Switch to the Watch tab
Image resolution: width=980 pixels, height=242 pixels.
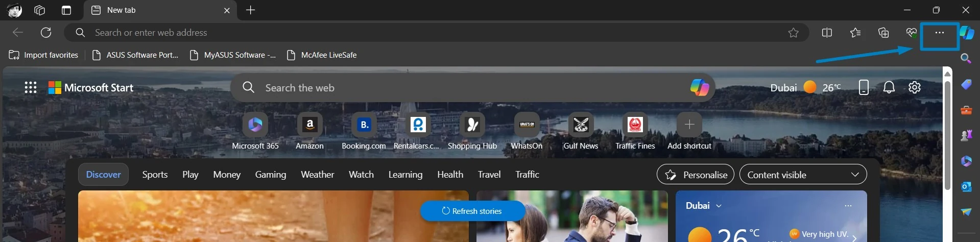pyautogui.click(x=361, y=175)
